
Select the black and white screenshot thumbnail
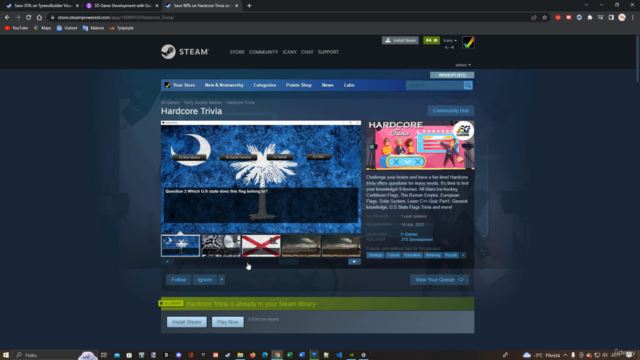point(221,246)
